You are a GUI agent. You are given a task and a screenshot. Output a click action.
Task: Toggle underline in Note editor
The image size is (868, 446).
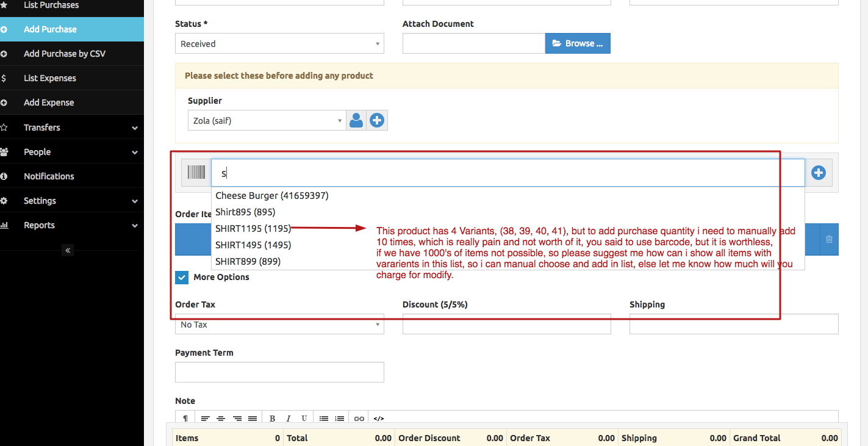(304, 419)
